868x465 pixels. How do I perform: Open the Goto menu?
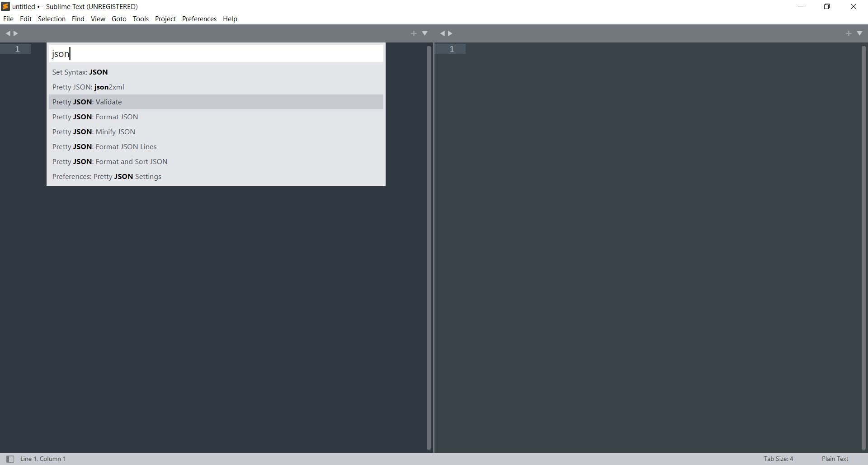point(119,19)
